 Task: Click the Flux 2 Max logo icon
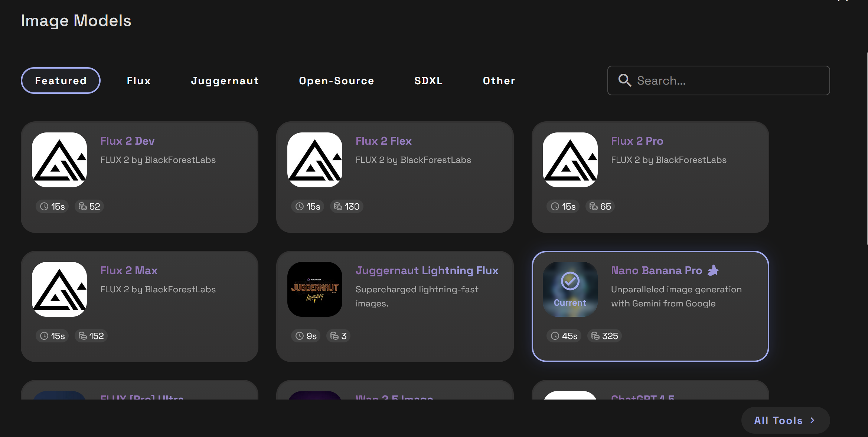coord(59,289)
